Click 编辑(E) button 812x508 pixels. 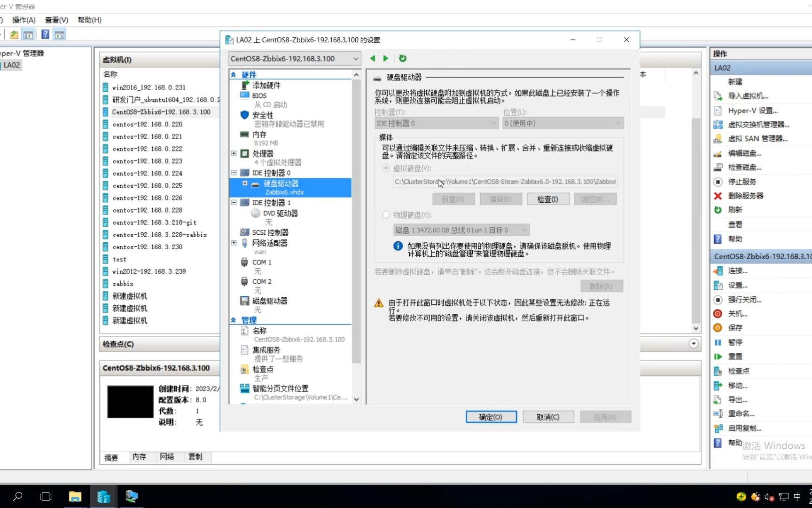(x=500, y=199)
